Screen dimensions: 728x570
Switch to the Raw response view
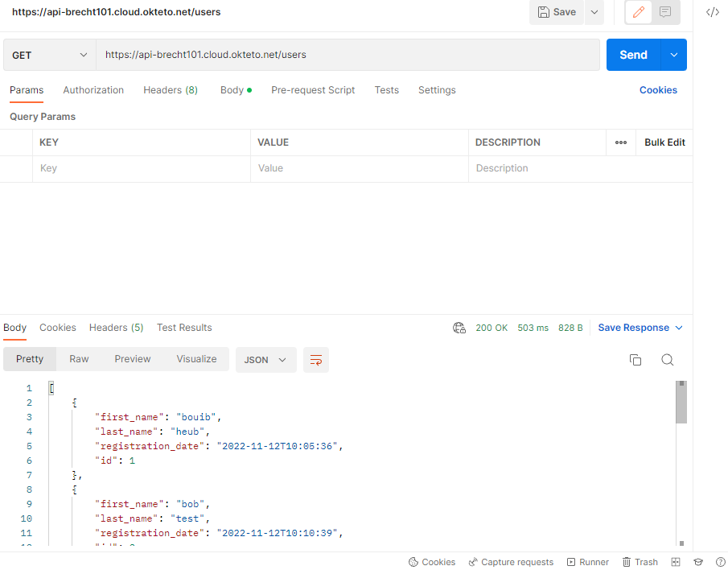coord(78,358)
